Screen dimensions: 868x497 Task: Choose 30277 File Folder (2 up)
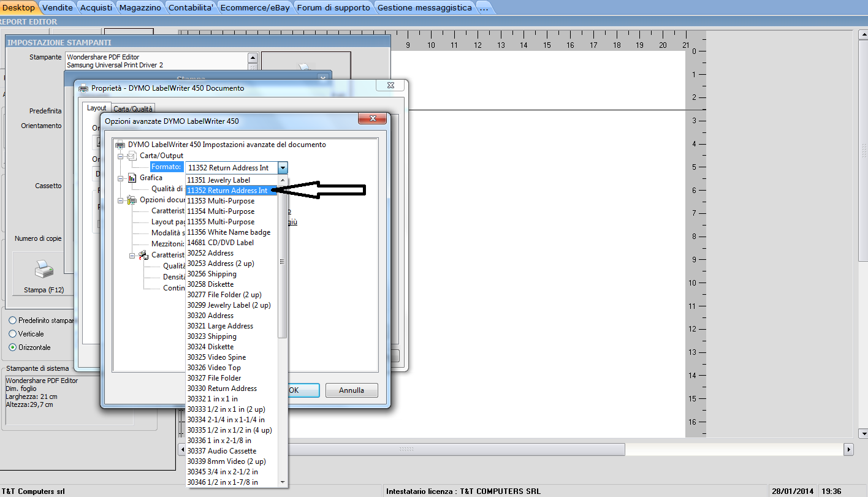232,295
